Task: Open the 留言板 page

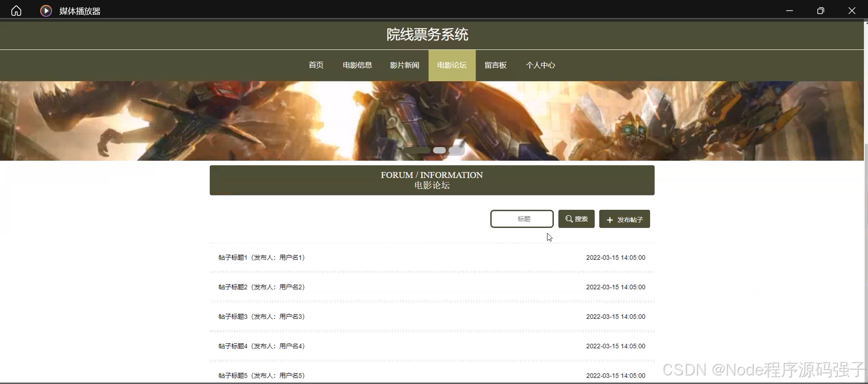Action: click(495, 65)
